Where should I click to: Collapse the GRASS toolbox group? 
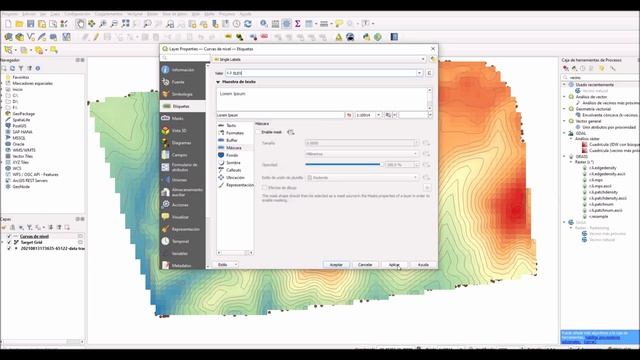(x=564, y=156)
